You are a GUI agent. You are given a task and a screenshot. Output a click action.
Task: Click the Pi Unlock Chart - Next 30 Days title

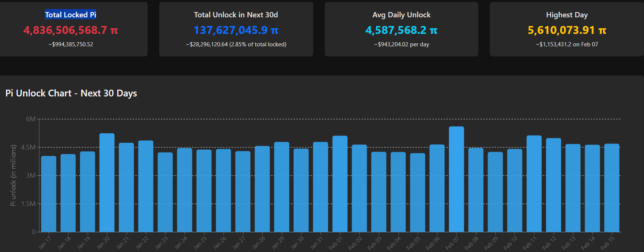(x=71, y=93)
